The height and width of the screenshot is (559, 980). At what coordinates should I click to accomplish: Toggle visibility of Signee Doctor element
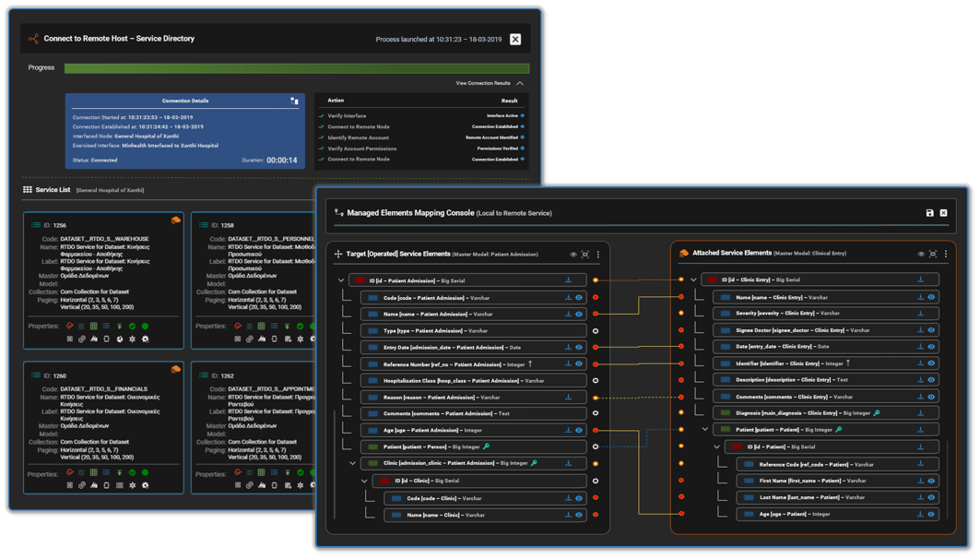tap(931, 330)
